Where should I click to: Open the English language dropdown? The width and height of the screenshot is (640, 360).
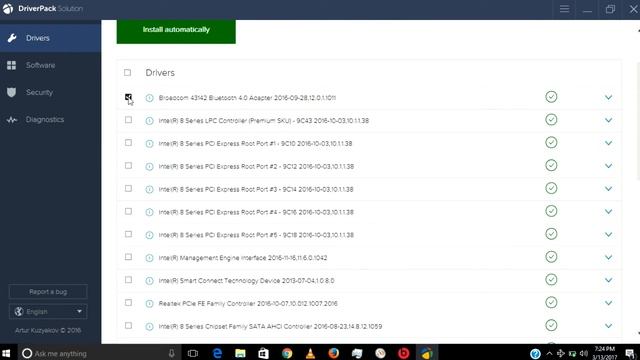[x=48, y=311]
